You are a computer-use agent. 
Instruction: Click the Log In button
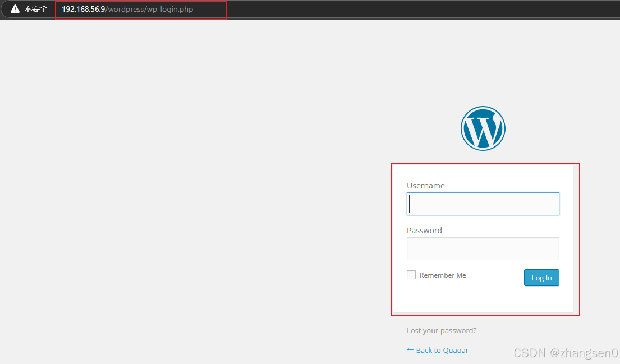[x=541, y=278]
